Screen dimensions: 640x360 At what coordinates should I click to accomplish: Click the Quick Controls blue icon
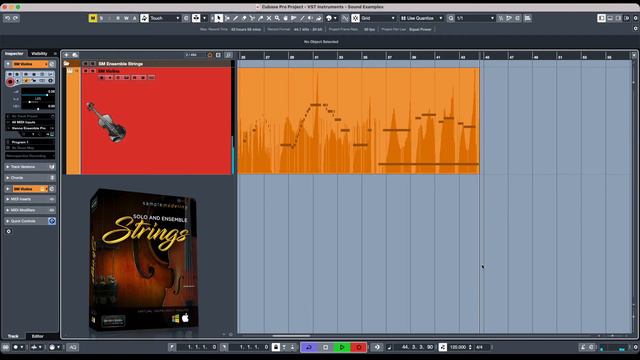[52, 221]
